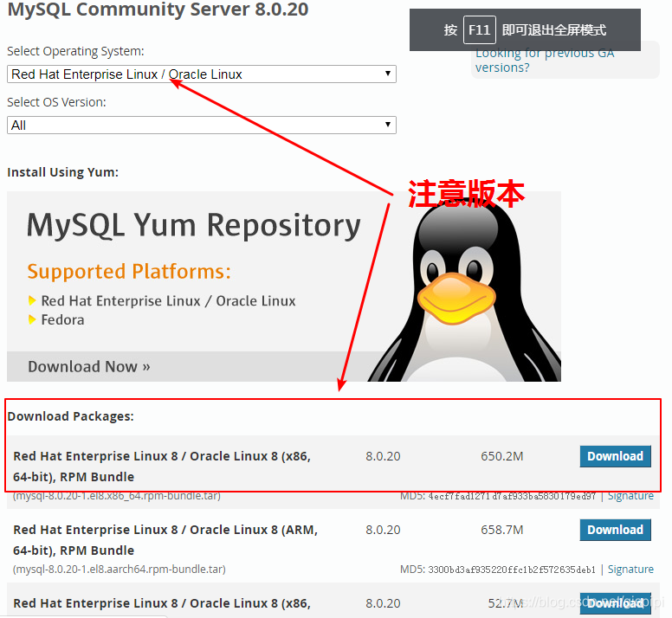
Task: Click the third Download button for 52.7M package
Action: tap(616, 603)
